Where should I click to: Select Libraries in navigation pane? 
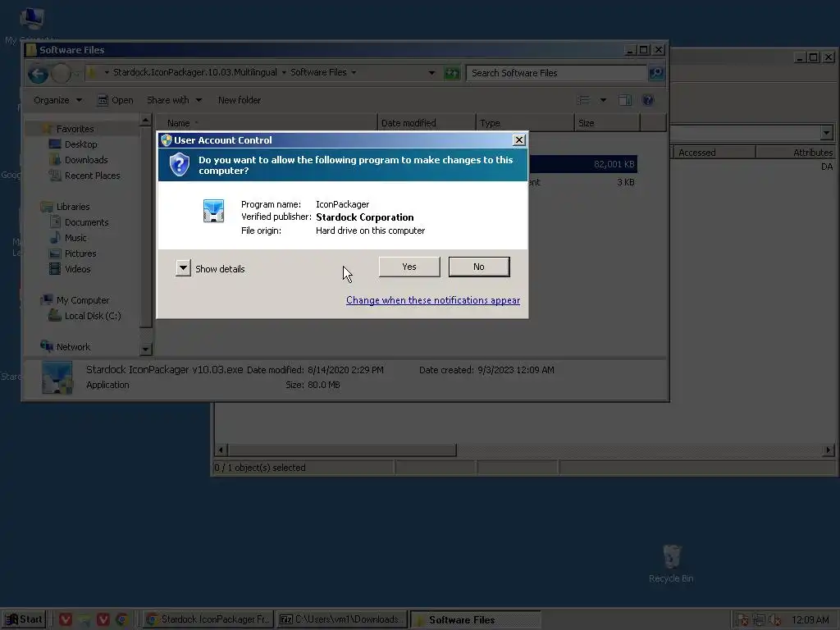[73, 206]
